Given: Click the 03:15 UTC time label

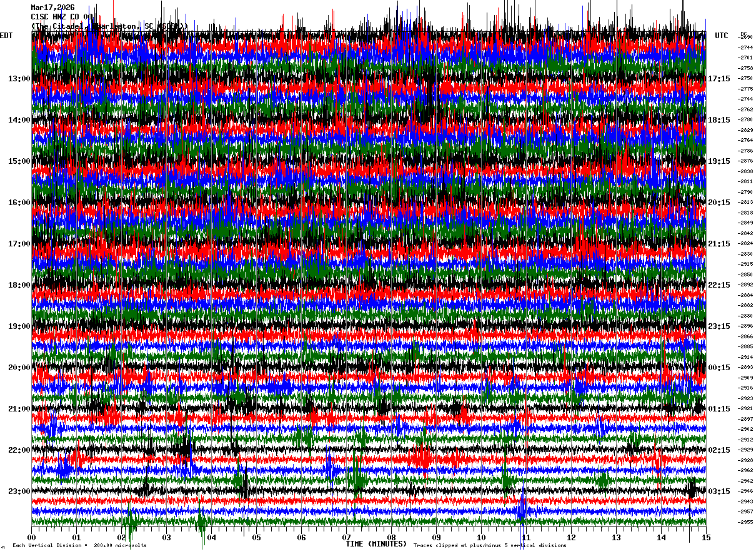Looking at the screenshot, I should (719, 491).
